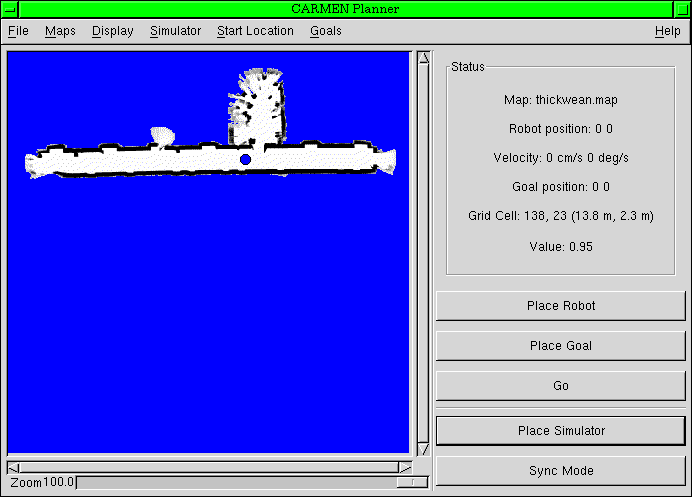Viewport: 692px width, 497px height.
Task: Click the Zoom slider handle
Action: [412, 482]
